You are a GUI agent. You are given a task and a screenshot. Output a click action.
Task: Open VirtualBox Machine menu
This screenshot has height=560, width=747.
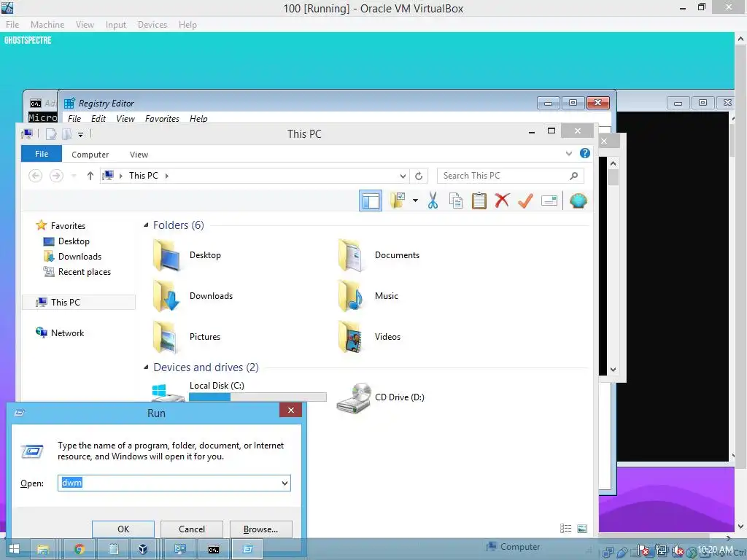point(47,24)
